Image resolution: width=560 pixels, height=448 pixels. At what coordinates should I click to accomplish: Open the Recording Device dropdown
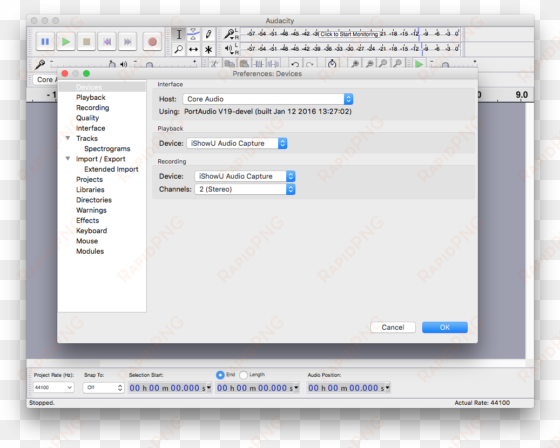point(245,176)
